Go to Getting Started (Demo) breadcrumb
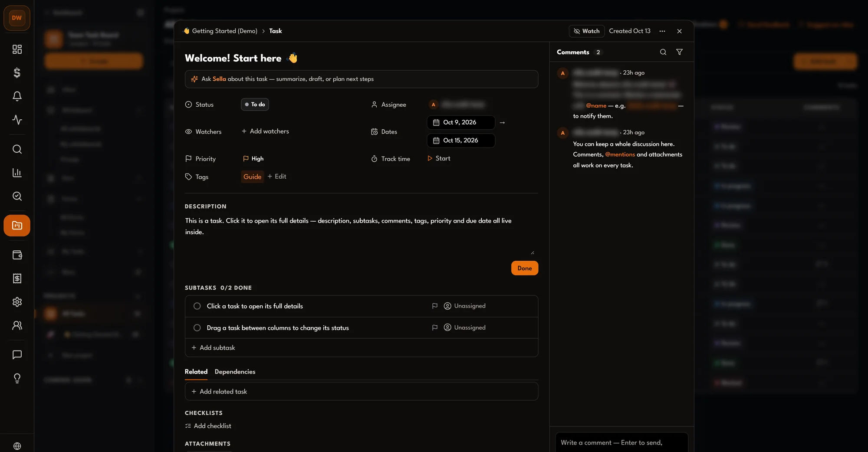The width and height of the screenshot is (868, 452). (x=220, y=31)
